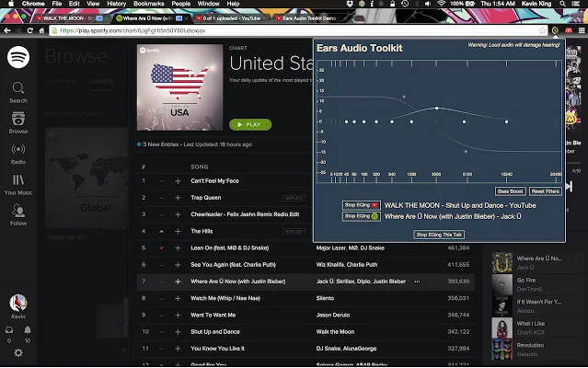The width and height of the screenshot is (588, 368).
Task: Switch to the WALK THE MOON browser tab
Action: pos(69,18)
